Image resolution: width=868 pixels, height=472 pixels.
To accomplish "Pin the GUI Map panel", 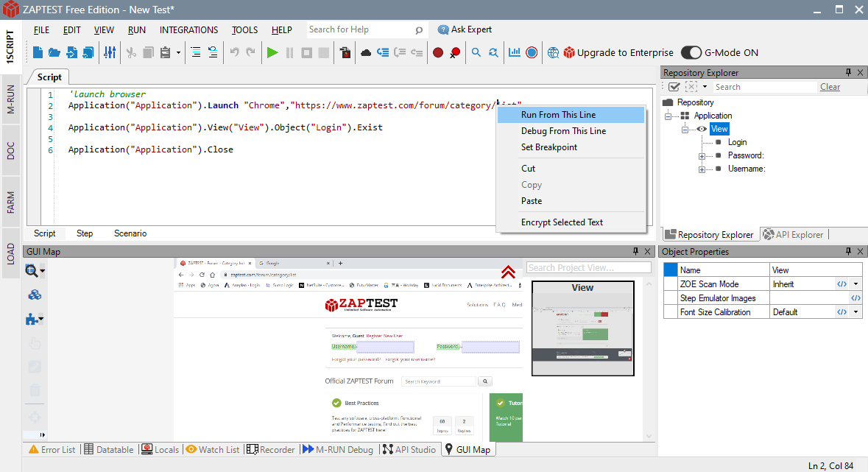I will click(x=635, y=252).
